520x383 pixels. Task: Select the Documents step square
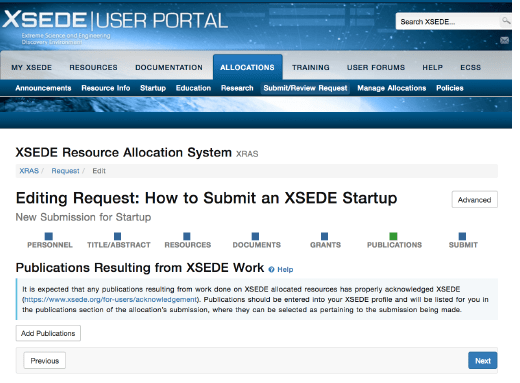point(255,236)
